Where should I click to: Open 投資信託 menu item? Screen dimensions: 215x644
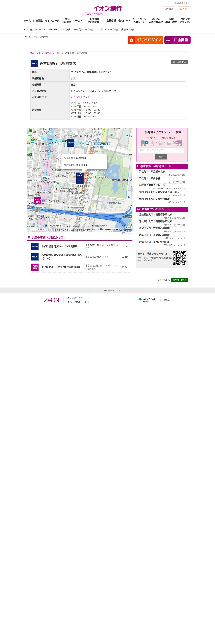pos(95,21)
